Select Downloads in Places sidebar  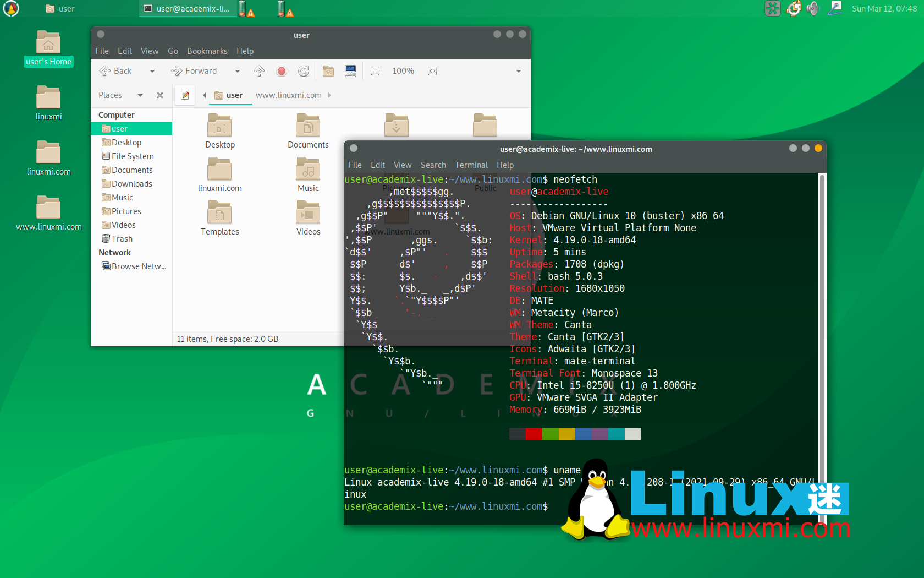131,184
